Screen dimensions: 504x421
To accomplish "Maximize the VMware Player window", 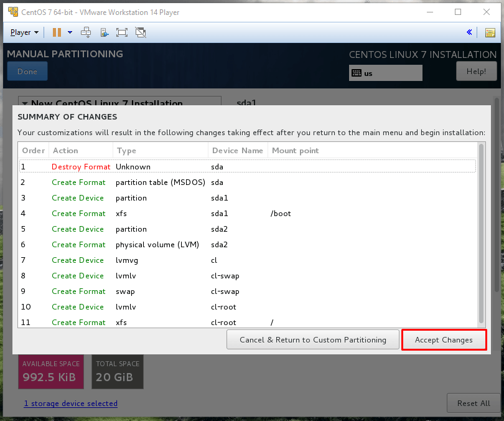I will point(458,12).
